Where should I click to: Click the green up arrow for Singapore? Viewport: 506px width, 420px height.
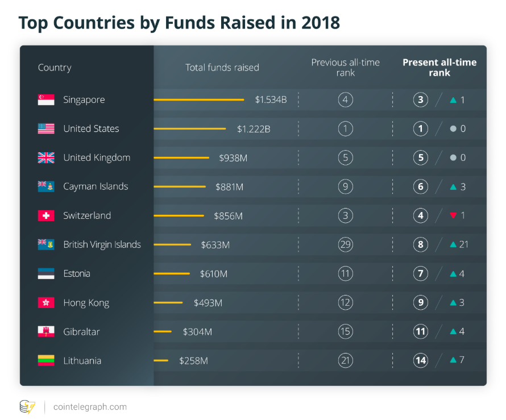pos(453,100)
